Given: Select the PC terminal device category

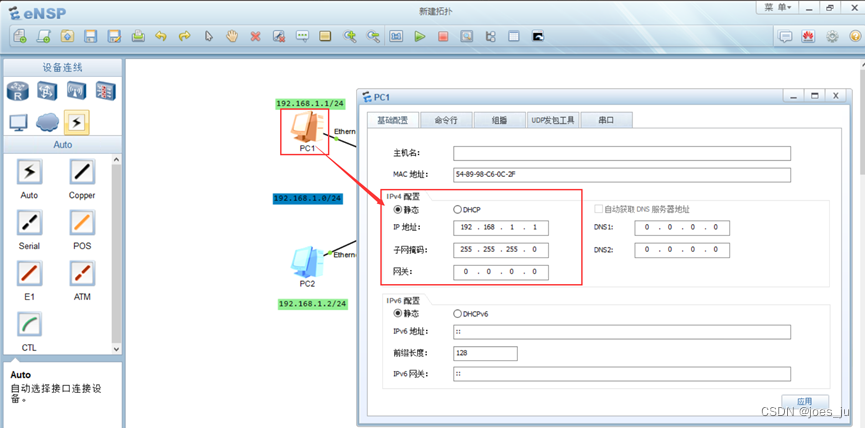Looking at the screenshot, I should pos(18,122).
